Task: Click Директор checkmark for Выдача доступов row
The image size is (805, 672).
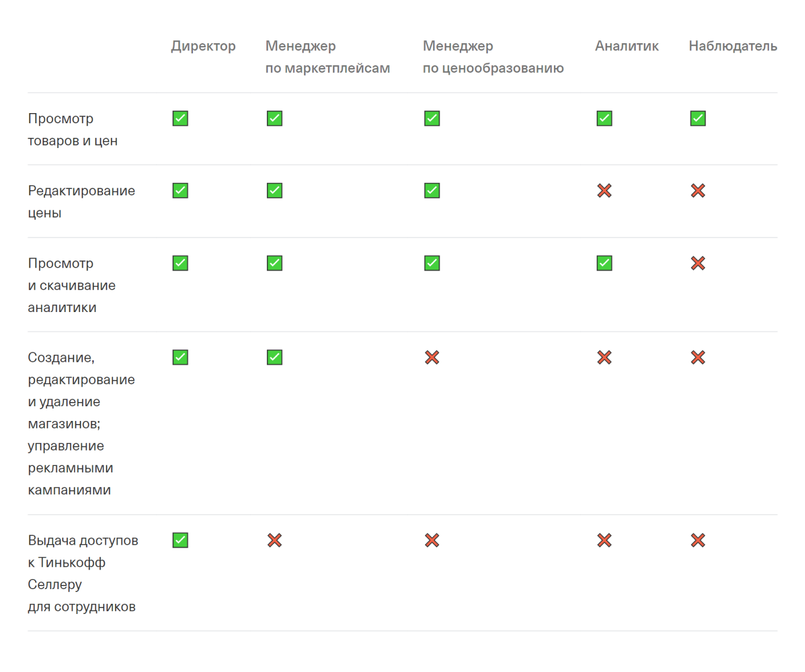Action: (181, 541)
